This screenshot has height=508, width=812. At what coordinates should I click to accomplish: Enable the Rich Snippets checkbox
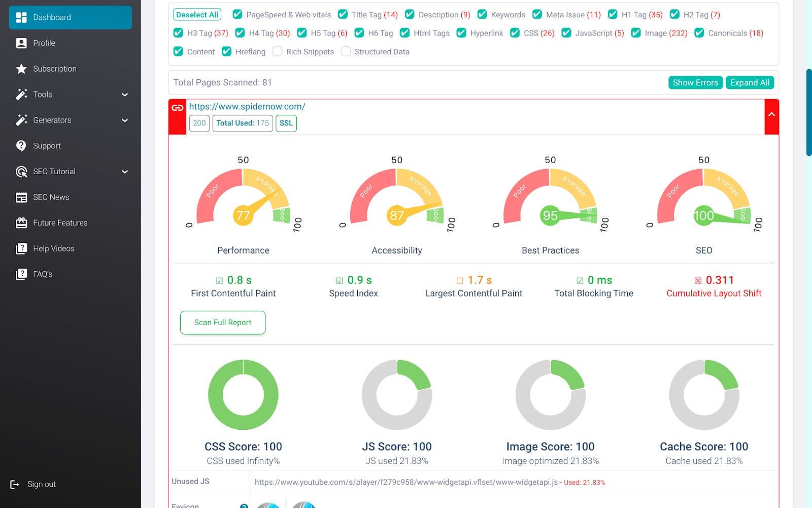pyautogui.click(x=277, y=51)
